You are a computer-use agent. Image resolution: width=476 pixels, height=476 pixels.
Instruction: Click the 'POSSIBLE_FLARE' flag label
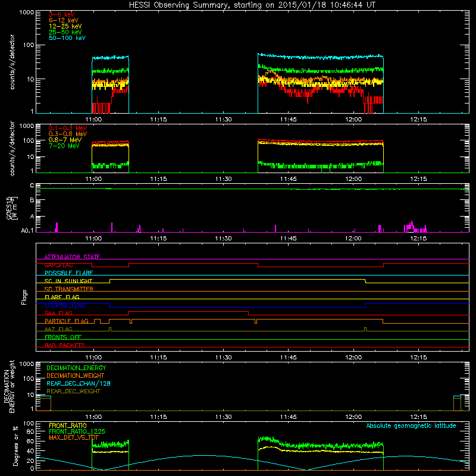[x=68, y=273]
